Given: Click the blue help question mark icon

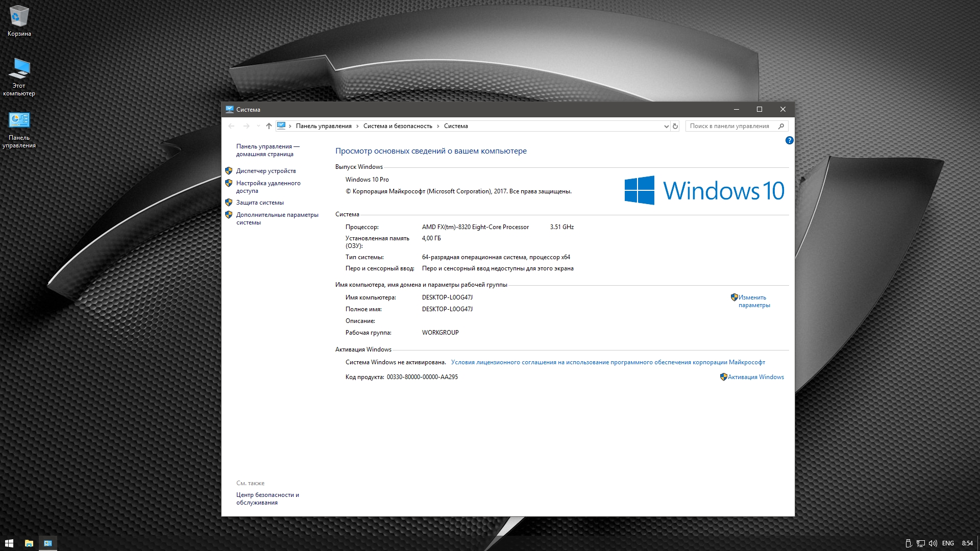Looking at the screenshot, I should coord(789,140).
